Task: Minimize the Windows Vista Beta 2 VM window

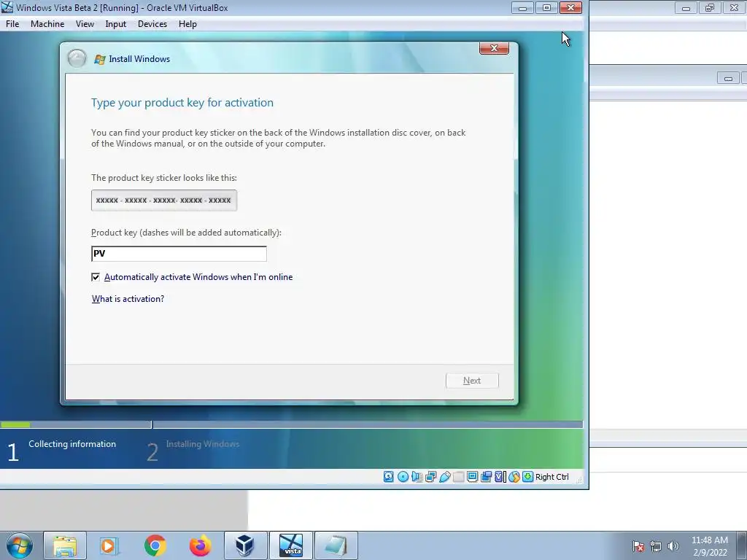Action: tap(522, 7)
